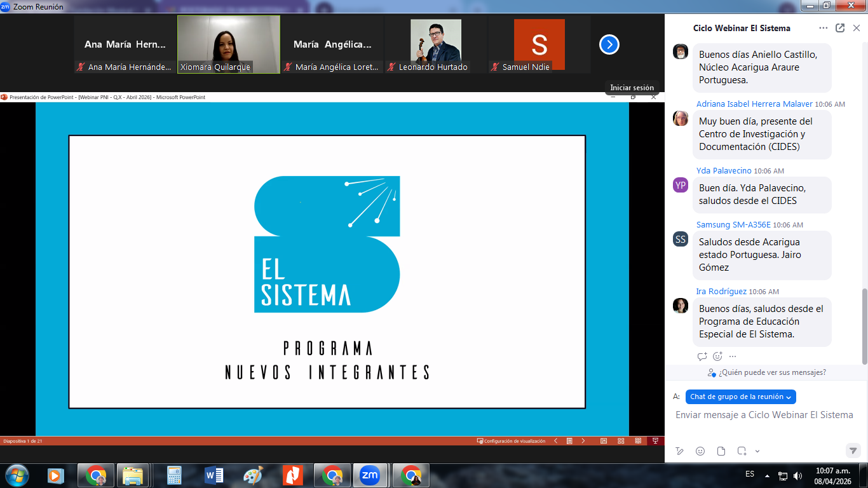Image resolution: width=868 pixels, height=488 pixels.
Task: Go to next slide in PowerPoint status bar
Action: (x=583, y=441)
